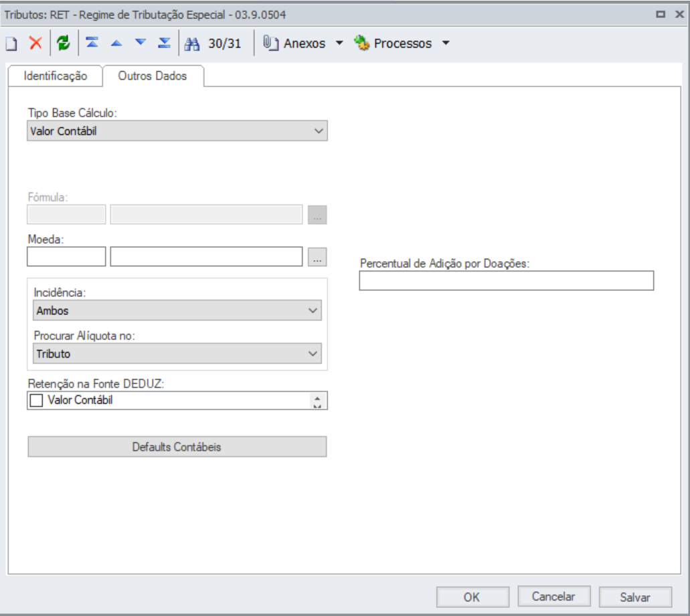Open the Procurar Alíquota no dropdown
Image resolution: width=690 pixels, height=616 pixels.
(177, 354)
